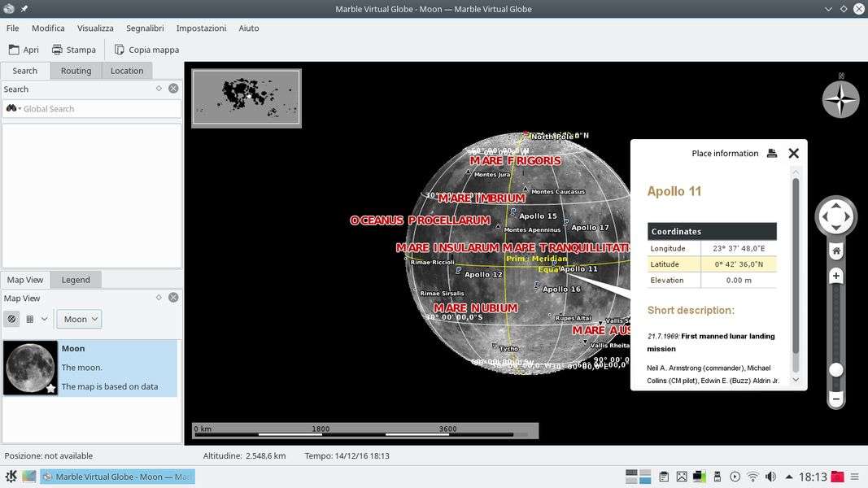Image resolution: width=868 pixels, height=488 pixels.
Task: Zoom in with the plus button
Action: [x=835, y=277]
